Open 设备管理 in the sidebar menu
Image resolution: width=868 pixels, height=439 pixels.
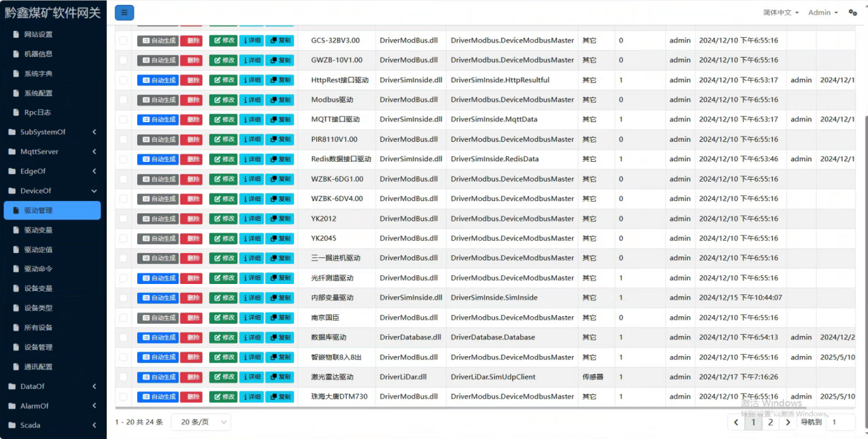pos(38,347)
